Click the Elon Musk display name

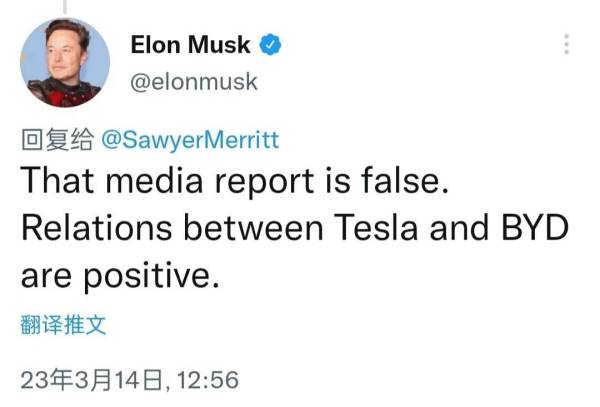(x=190, y=44)
